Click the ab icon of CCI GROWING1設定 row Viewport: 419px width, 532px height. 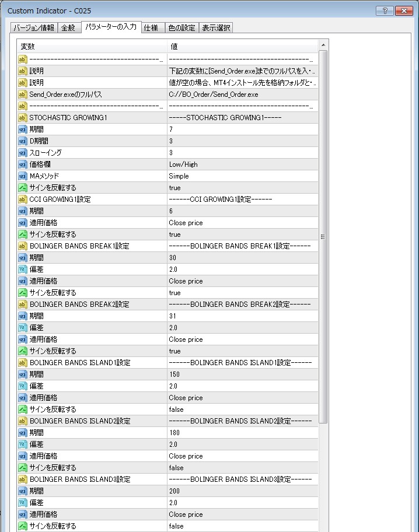22,199
